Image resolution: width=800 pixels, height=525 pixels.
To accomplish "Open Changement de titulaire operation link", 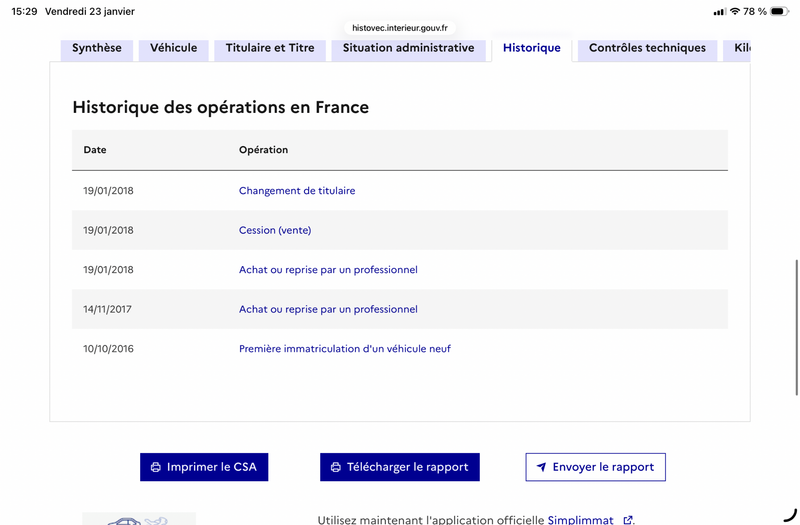I will tap(297, 191).
